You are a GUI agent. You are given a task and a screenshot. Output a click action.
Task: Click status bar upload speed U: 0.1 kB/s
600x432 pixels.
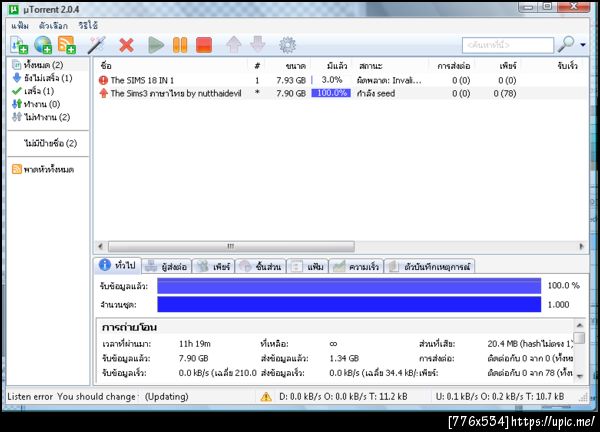tap(499, 397)
